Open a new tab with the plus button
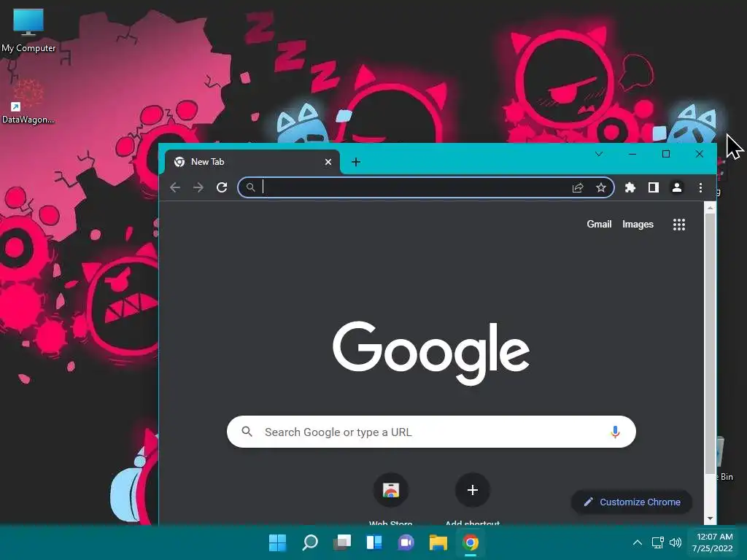Viewport: 747px width, 560px height. [x=356, y=162]
